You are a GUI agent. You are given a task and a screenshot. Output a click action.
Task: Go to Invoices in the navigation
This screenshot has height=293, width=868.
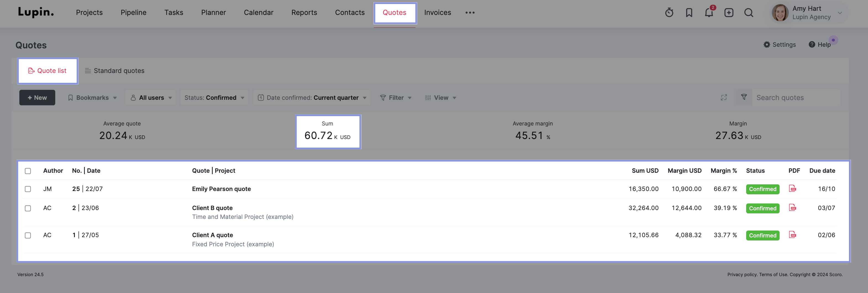click(x=437, y=13)
